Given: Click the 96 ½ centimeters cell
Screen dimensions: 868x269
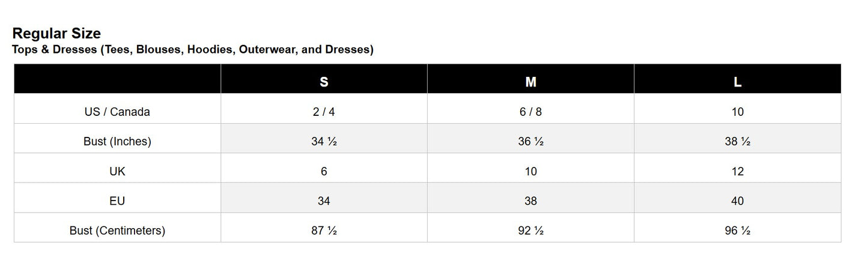Looking at the screenshot, I should click(x=738, y=231).
